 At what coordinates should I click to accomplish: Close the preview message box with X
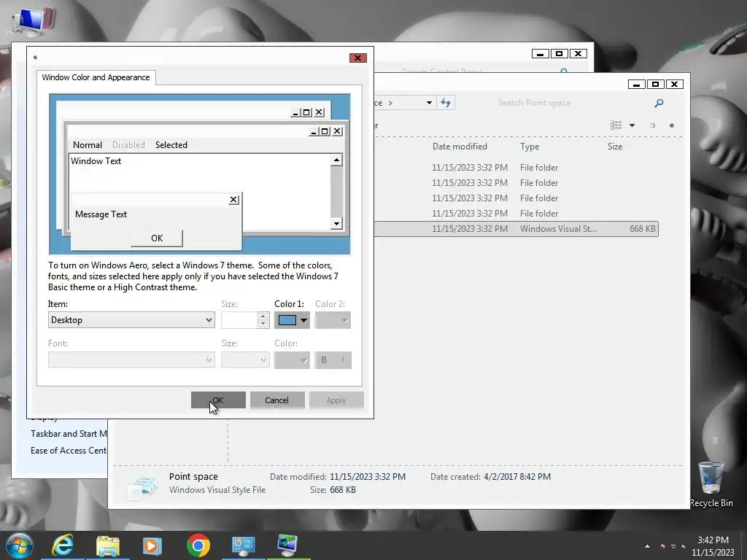(x=233, y=200)
